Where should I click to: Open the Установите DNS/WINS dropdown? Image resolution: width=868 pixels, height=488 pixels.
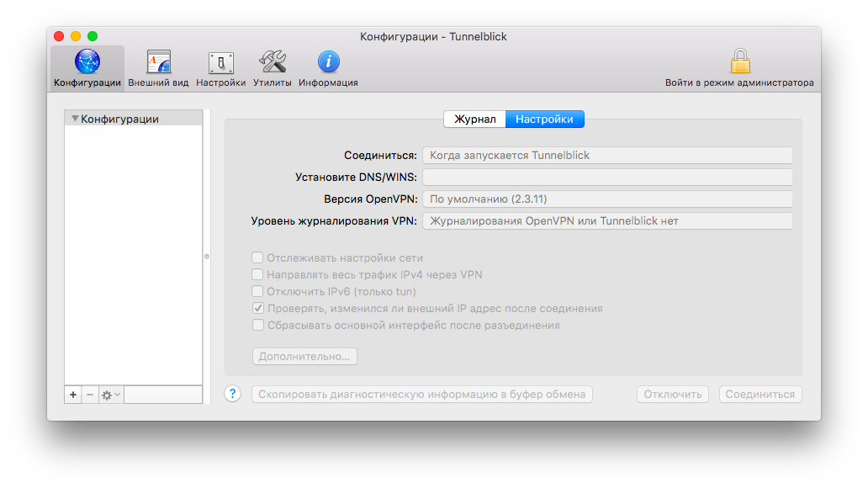tap(607, 178)
